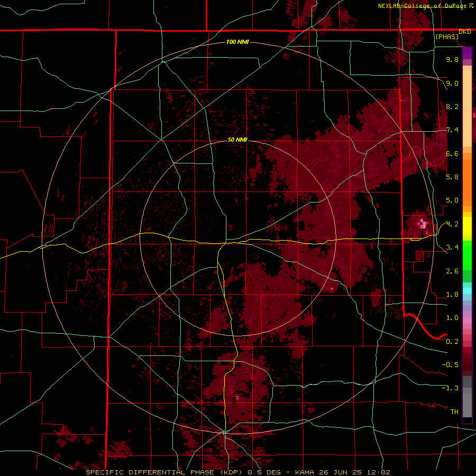Screen dimensions: 476x476
Task: Pick the gray bottom segment of color bar
Action: coord(467,402)
